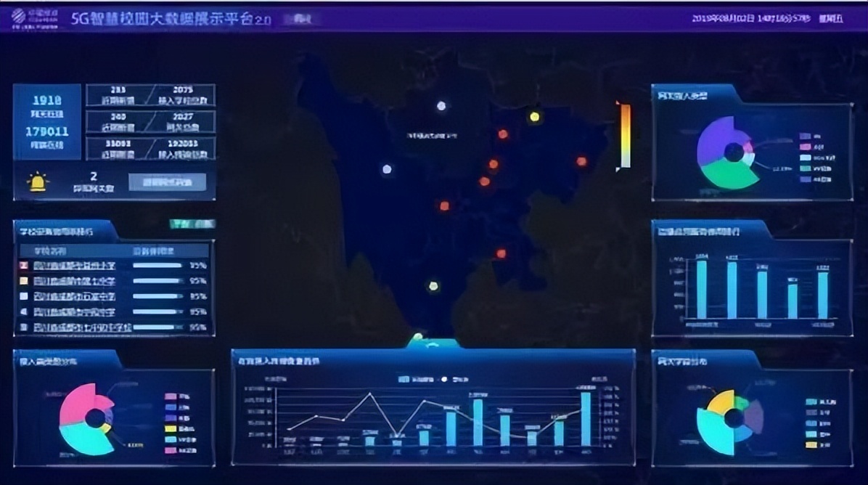Click the yellow alarm bell icon
The image size is (868, 485).
38,182
